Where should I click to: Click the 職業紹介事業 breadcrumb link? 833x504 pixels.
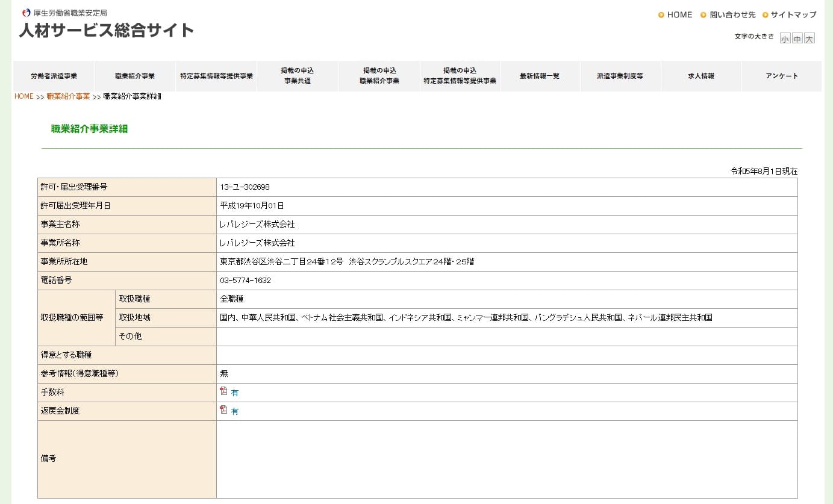[68, 96]
